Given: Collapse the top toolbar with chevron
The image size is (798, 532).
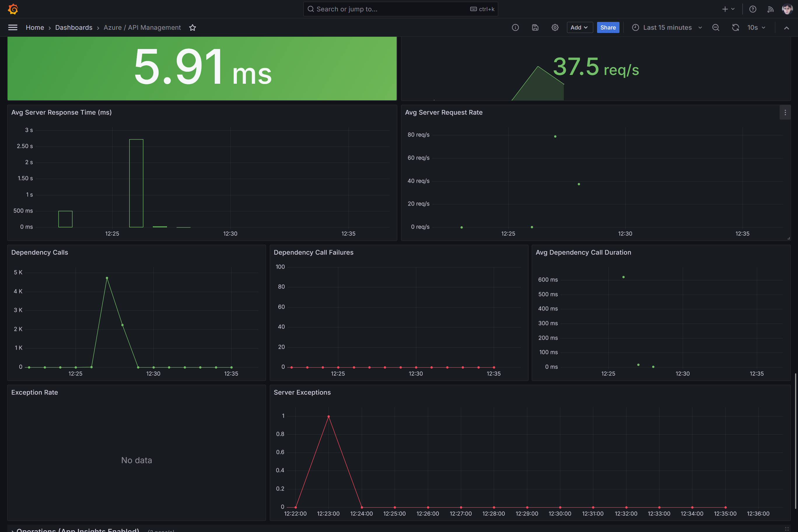Looking at the screenshot, I should tap(786, 28).
